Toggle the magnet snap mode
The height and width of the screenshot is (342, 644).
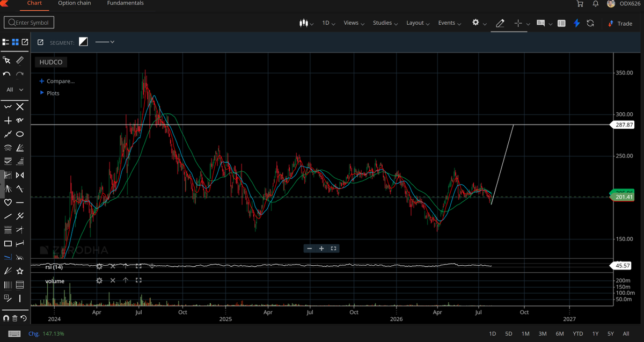pyautogui.click(x=8, y=318)
